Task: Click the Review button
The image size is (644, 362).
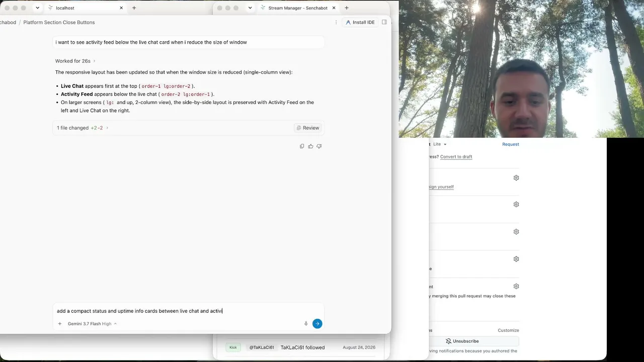Action: pyautogui.click(x=308, y=128)
